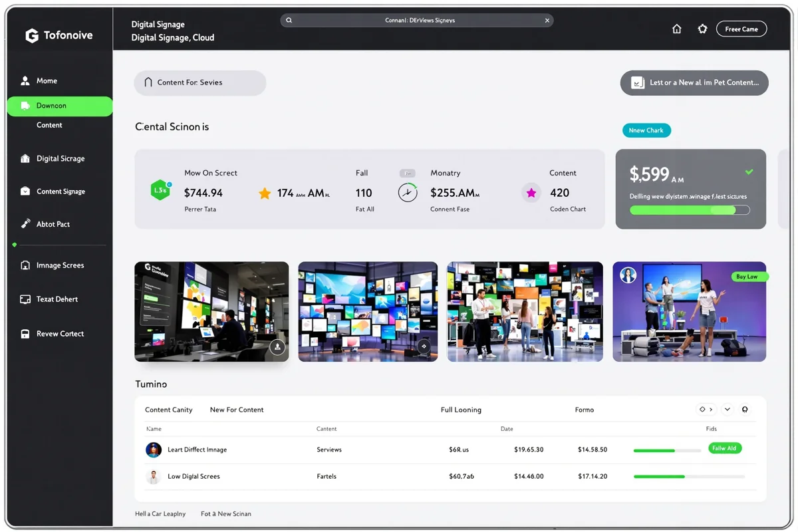
Task: Click inside the top search field
Action: 417,21
